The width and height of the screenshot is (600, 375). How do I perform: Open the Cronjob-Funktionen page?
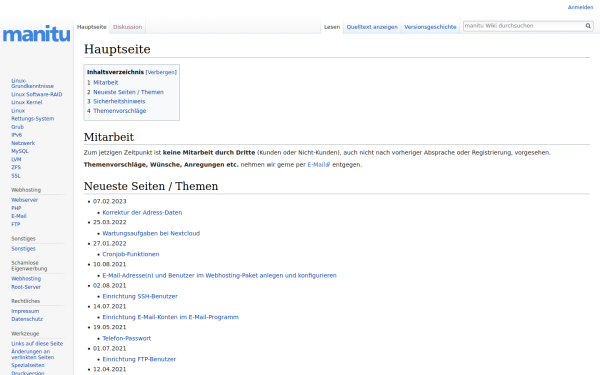[x=130, y=254]
